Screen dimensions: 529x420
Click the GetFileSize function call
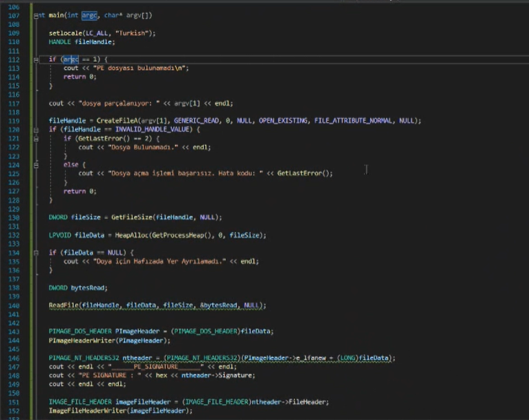pyautogui.click(x=132, y=218)
